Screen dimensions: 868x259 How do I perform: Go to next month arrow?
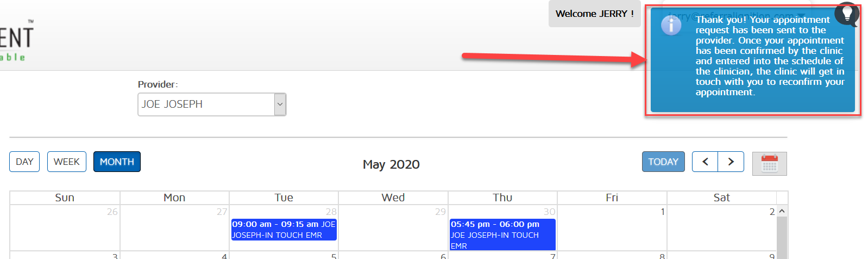point(731,162)
